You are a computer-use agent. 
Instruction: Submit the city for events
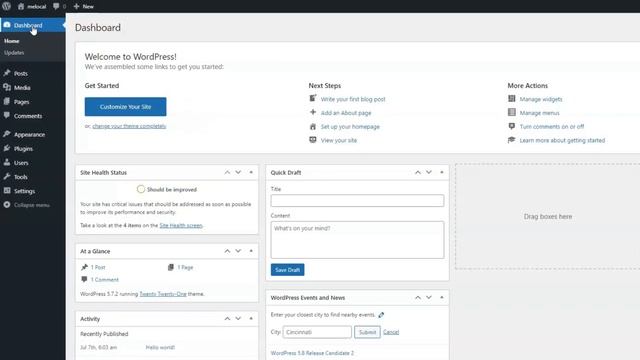(367, 332)
